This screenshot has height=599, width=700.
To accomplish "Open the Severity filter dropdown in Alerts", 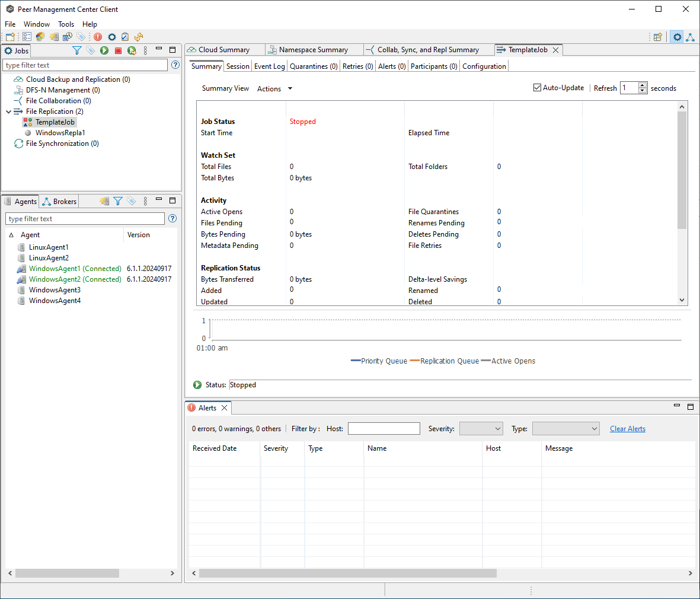I will coord(481,428).
